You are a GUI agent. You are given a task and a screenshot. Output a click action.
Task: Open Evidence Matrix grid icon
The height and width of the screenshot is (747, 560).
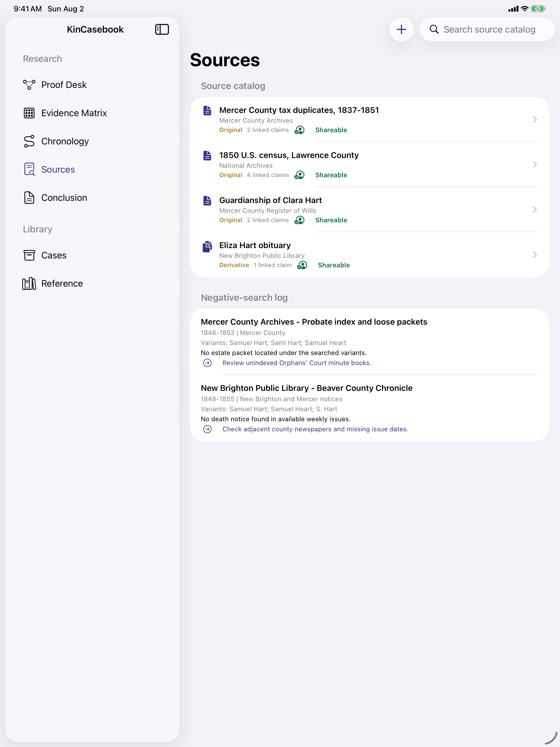coord(29,113)
